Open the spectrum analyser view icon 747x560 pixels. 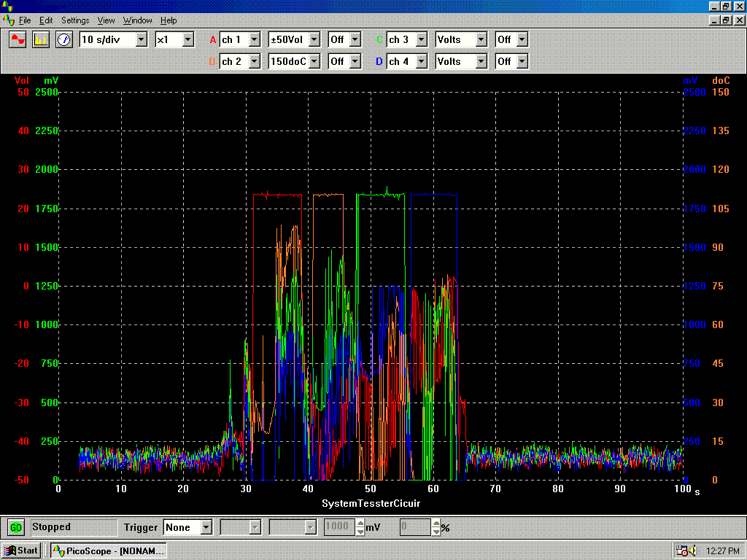pos(41,39)
